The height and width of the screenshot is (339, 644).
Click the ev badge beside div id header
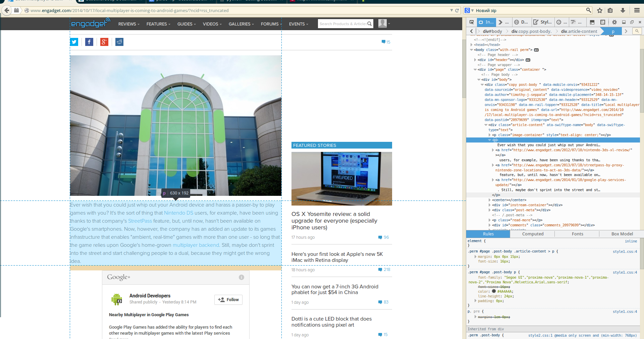point(528,60)
